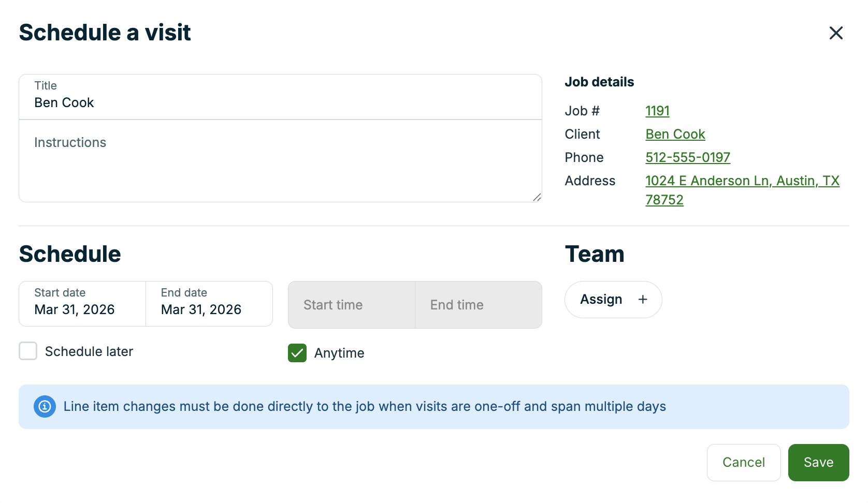
Task: Click the blue info icon in banner
Action: point(45,407)
